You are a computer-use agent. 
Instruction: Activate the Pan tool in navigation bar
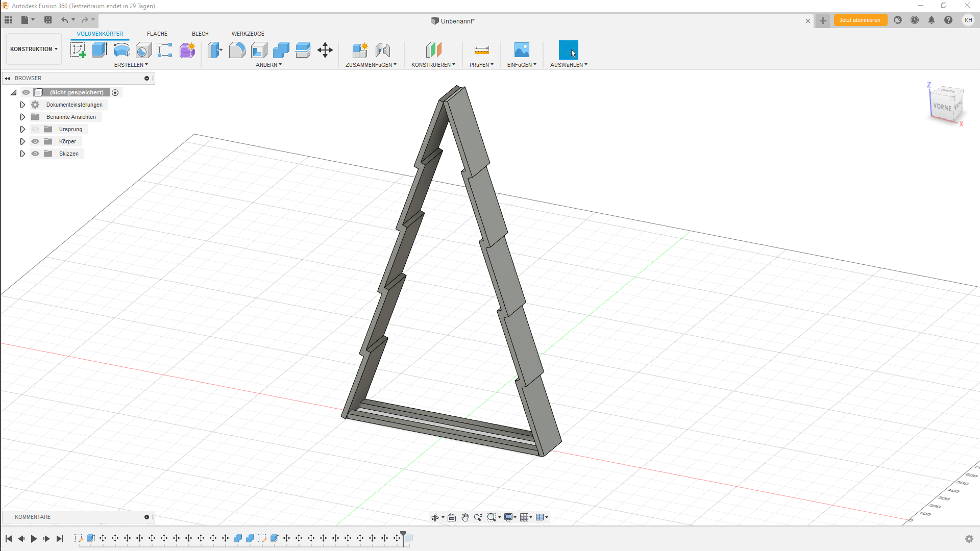click(465, 517)
